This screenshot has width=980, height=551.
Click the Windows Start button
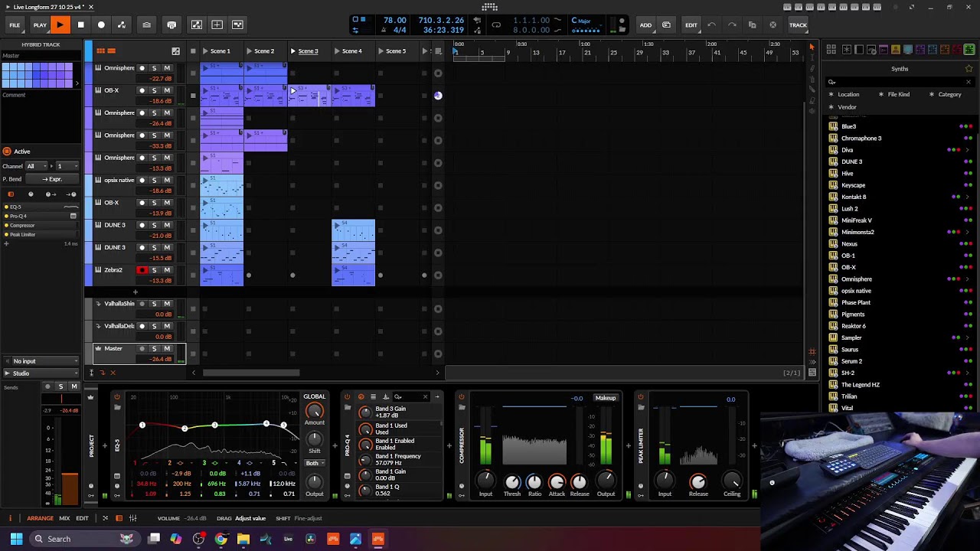16,540
